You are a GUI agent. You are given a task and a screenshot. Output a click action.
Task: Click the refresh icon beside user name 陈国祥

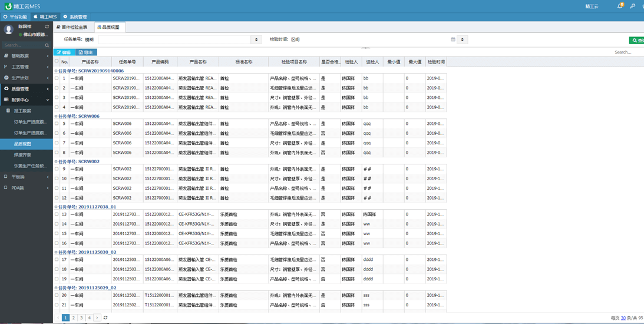[47, 27]
